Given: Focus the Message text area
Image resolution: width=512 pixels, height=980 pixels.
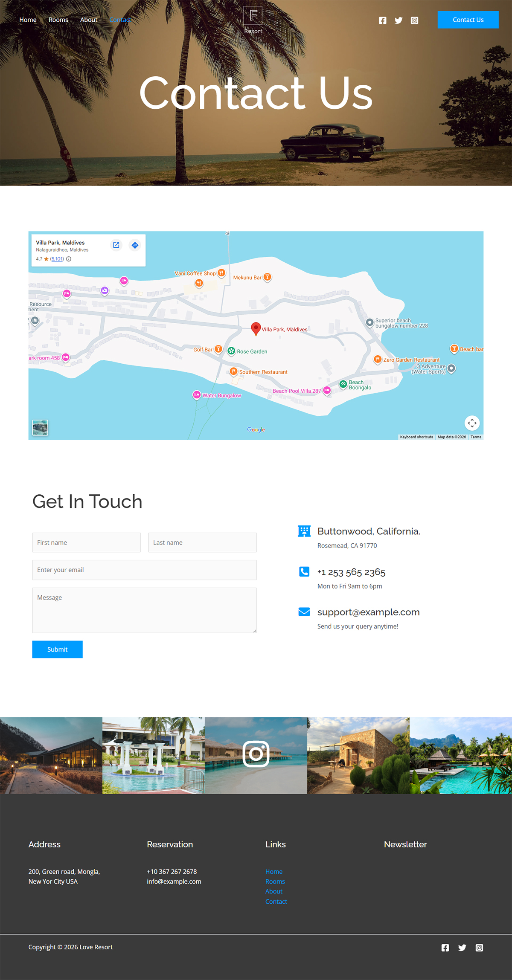Looking at the screenshot, I should 144,610.
